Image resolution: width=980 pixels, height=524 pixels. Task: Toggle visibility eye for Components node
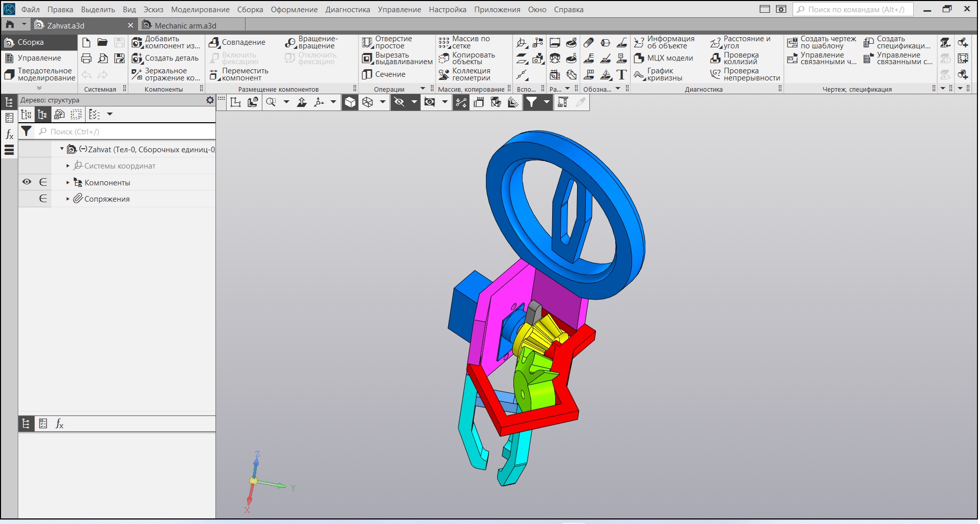coord(27,182)
